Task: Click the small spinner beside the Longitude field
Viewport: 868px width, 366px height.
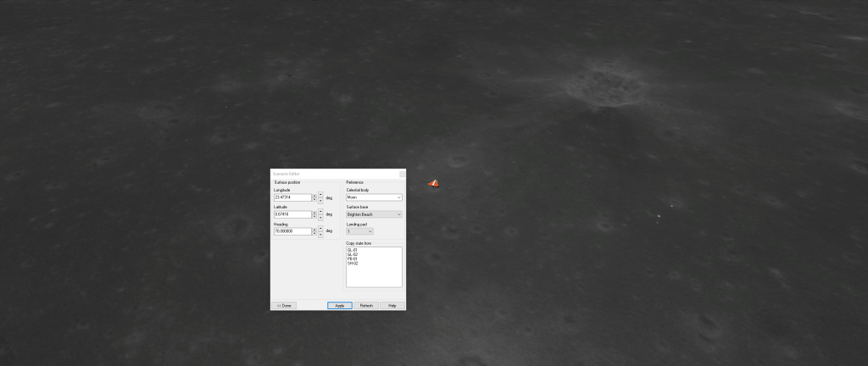Action: 314,197
